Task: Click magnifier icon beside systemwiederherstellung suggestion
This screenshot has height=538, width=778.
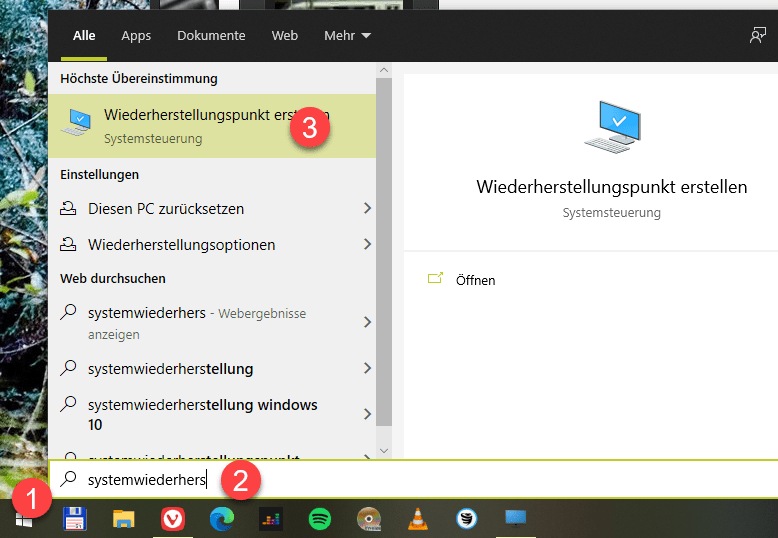Action: pos(68,368)
